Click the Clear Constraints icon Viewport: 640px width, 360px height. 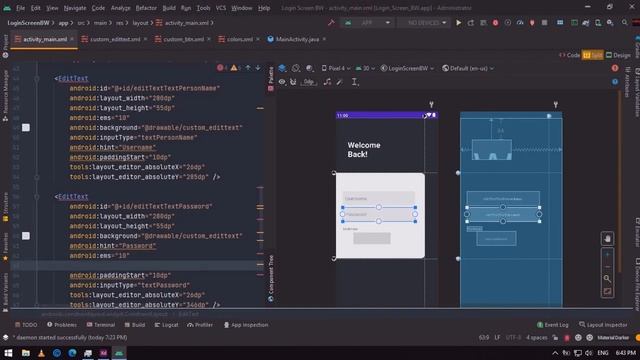point(327,82)
